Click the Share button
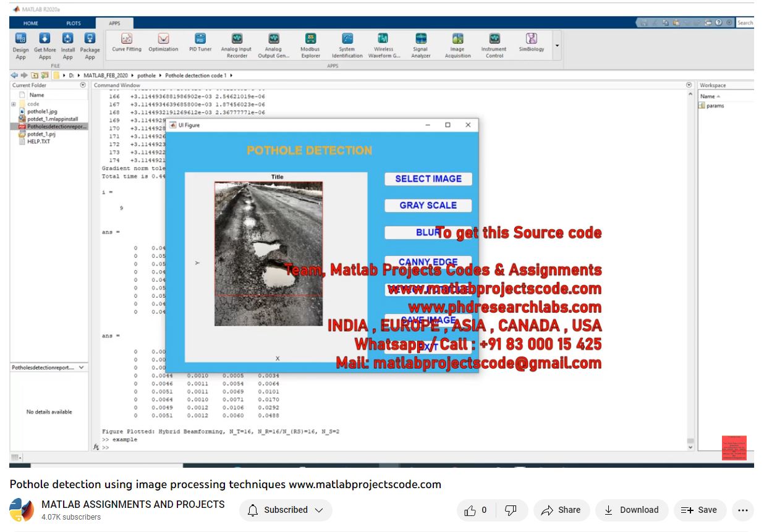The width and height of the screenshot is (764, 532). [561, 510]
